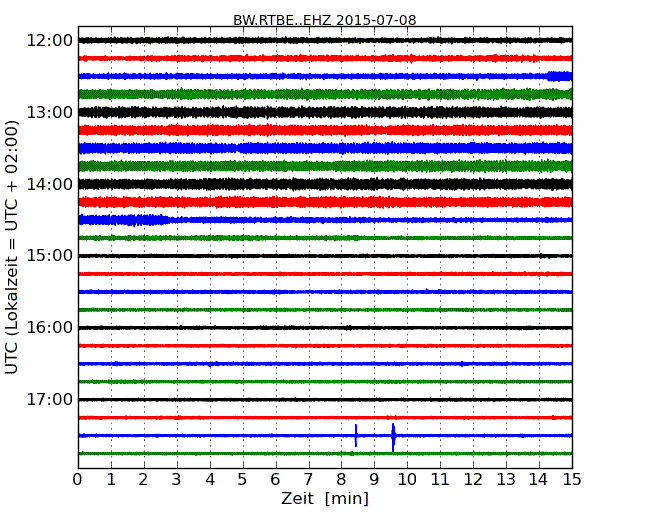650x520 pixels.
Task: Click the 15:00 y-axis tick label
Action: (x=49, y=256)
